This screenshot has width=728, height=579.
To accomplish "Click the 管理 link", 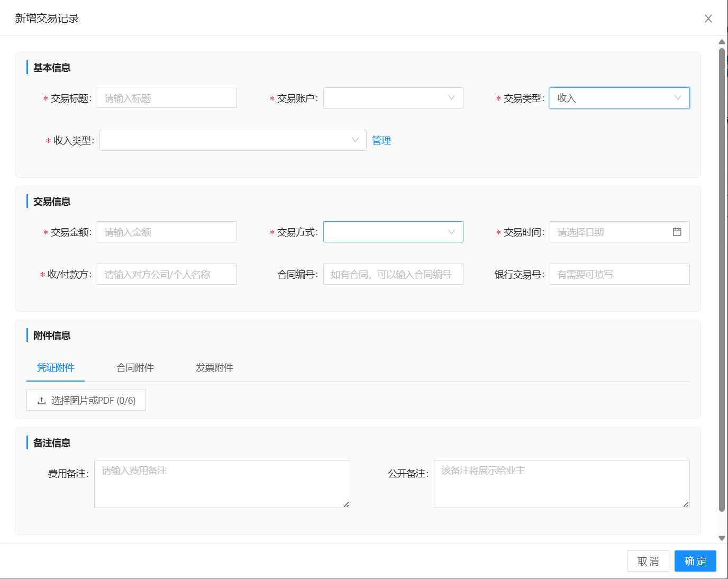I will coord(381,140).
